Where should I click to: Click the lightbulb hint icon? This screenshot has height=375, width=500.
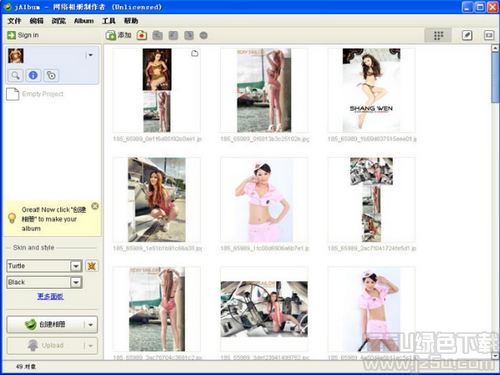[12, 218]
